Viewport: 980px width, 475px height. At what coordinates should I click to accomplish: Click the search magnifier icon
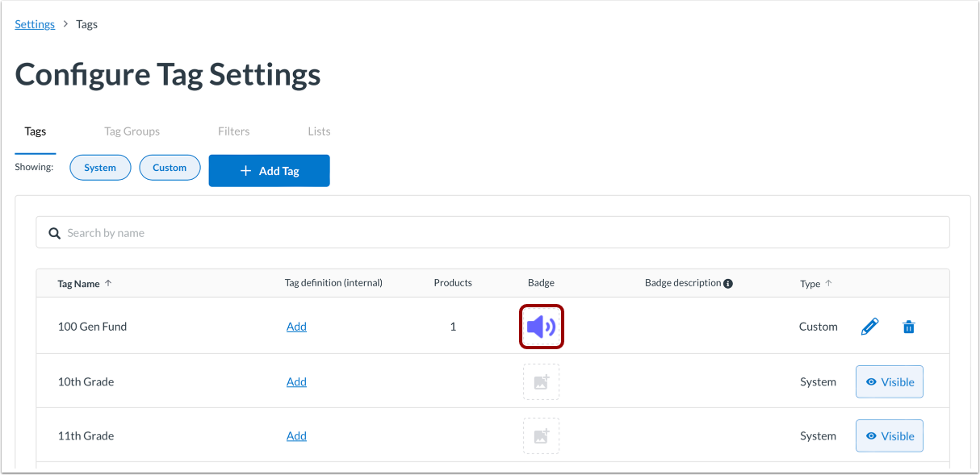55,233
